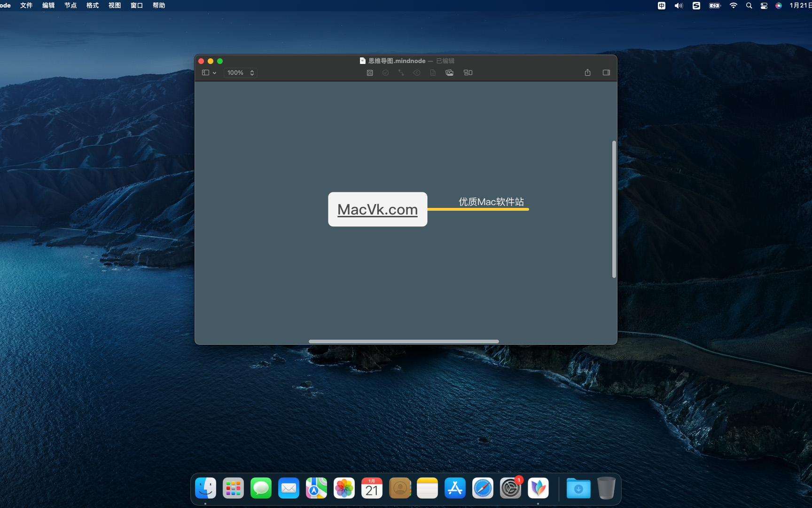Toggle the right inspector panel

coord(606,72)
